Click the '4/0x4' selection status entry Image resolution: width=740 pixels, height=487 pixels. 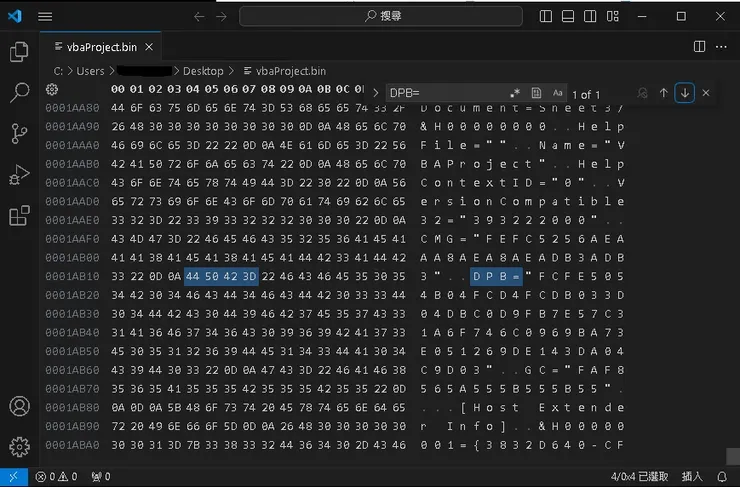click(639, 477)
